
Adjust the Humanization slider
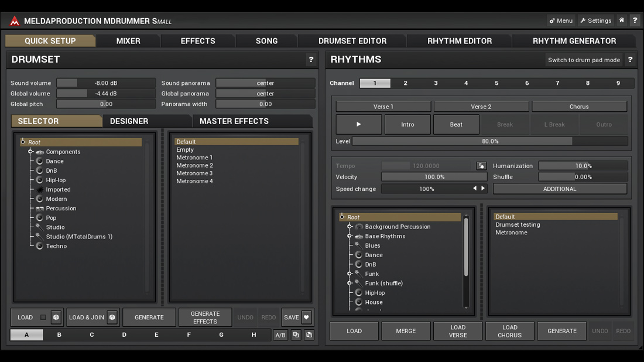pyautogui.click(x=583, y=166)
